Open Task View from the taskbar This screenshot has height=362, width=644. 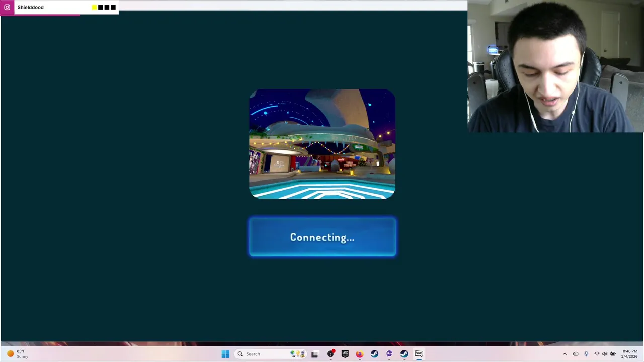point(314,354)
